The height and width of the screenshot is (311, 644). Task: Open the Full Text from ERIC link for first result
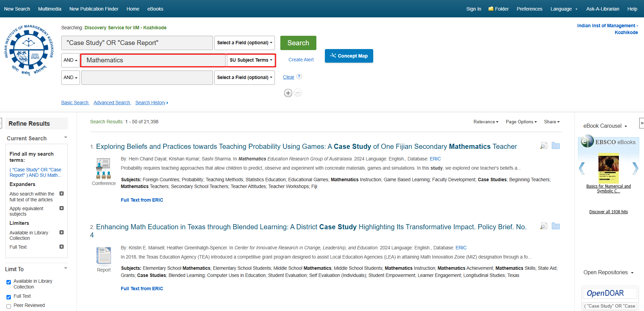point(142,200)
